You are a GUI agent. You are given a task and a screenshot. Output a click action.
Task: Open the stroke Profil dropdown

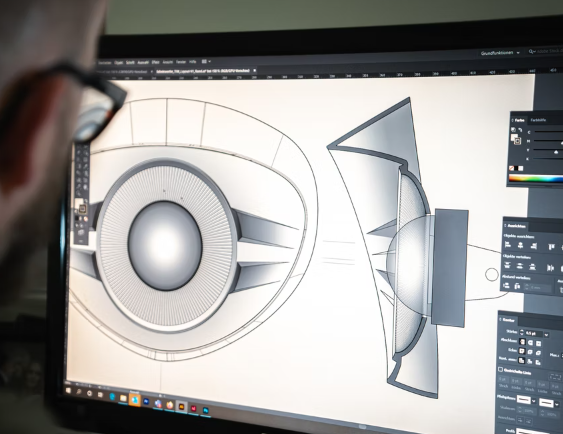pos(540,431)
